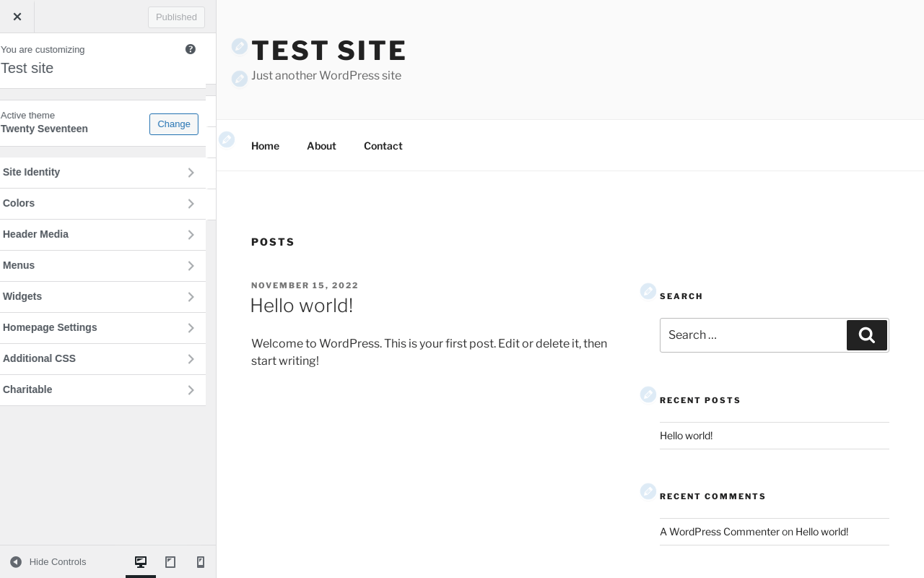
Task: Click the edit pencil for the Search widget
Action: [648, 291]
